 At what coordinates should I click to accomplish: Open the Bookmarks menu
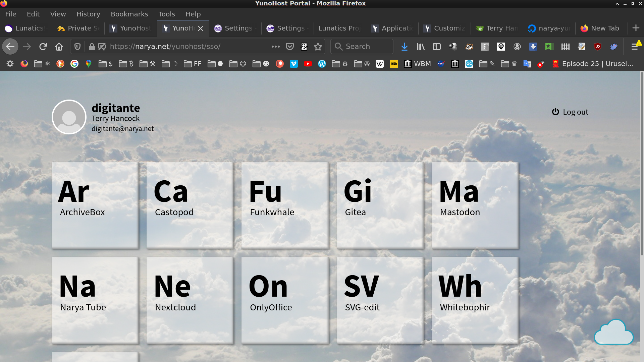coord(129,14)
